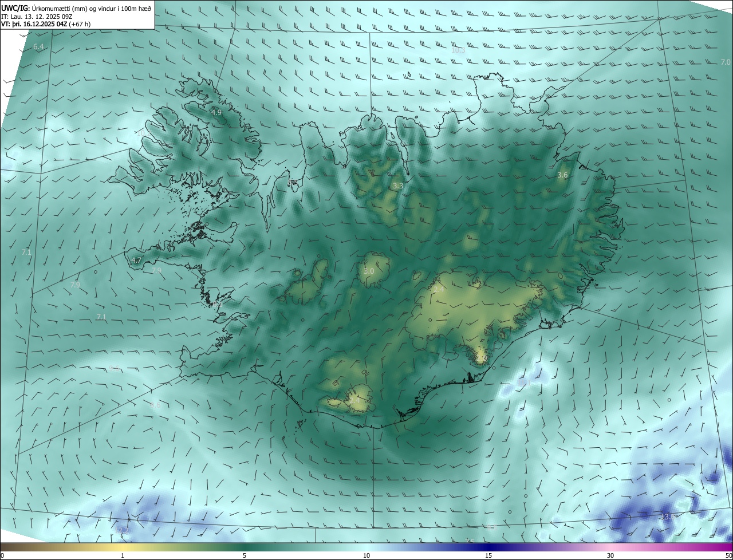Click the 3.3 value in north Iceland
733x560 pixels.
[398, 186]
